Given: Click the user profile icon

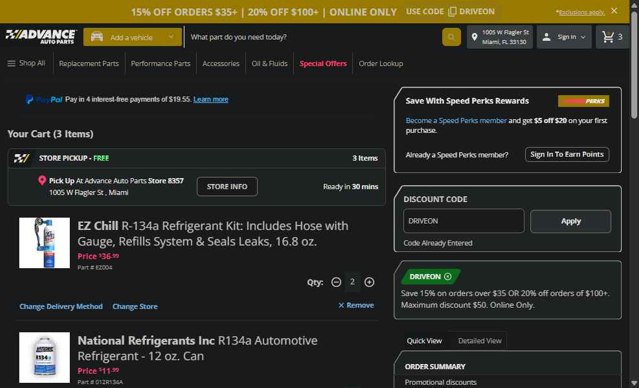Looking at the screenshot, I should pos(547,37).
